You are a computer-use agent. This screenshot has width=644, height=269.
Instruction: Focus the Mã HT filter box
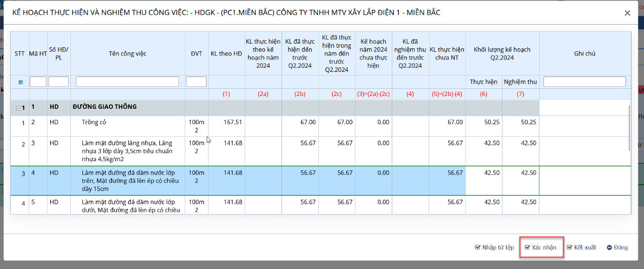(38, 82)
